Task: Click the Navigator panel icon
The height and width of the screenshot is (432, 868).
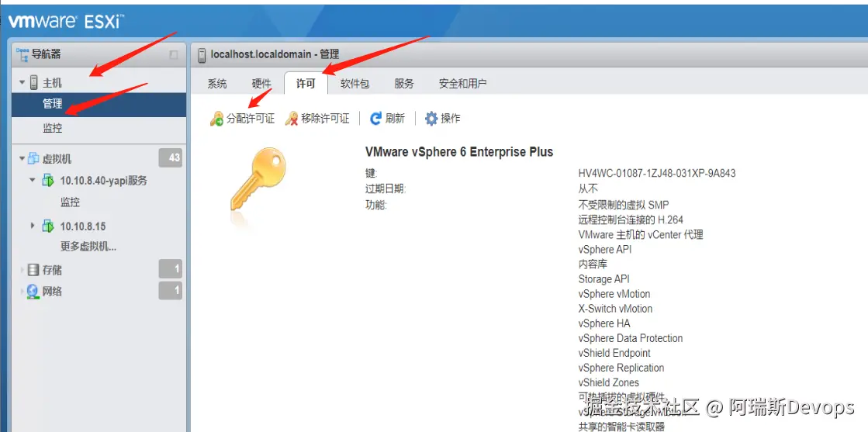Action: point(22,54)
